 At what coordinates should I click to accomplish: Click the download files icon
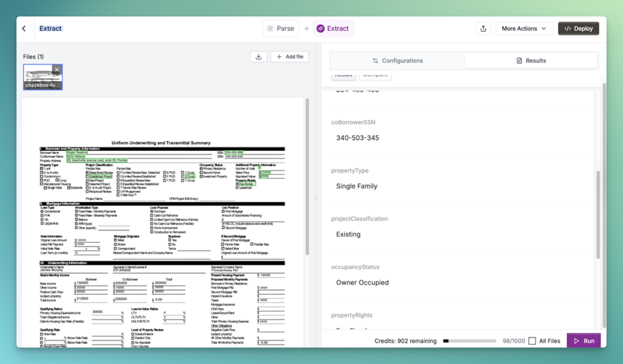(259, 57)
